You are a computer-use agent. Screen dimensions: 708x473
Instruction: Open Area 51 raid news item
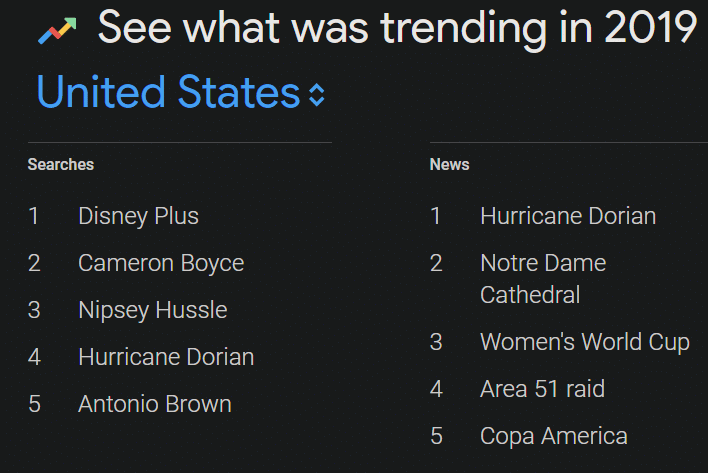pyautogui.click(x=542, y=389)
